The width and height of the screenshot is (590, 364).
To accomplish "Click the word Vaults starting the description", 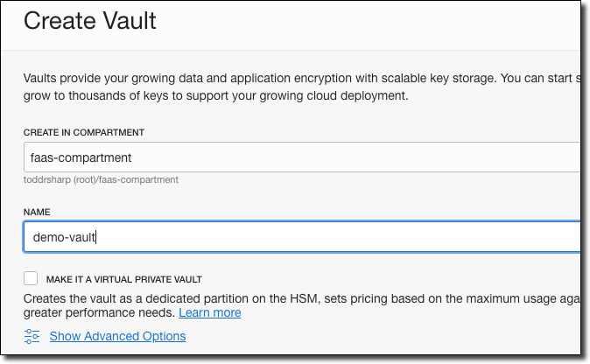I will [x=42, y=78].
